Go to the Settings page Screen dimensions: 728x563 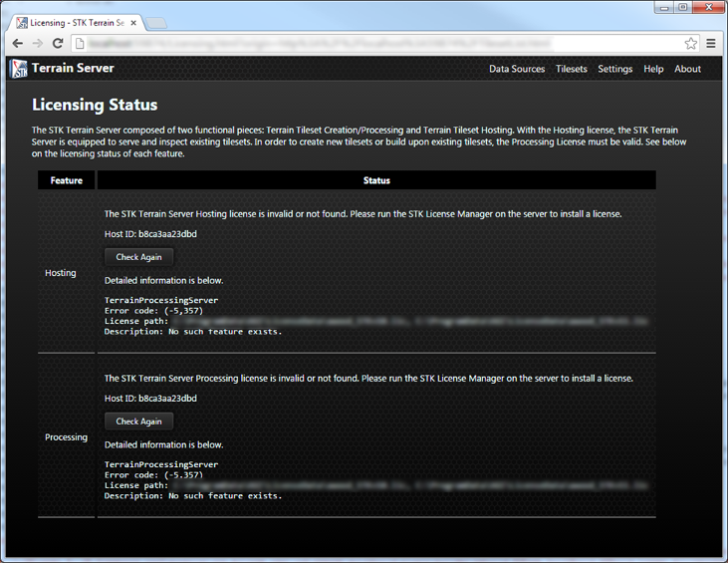[614, 69]
